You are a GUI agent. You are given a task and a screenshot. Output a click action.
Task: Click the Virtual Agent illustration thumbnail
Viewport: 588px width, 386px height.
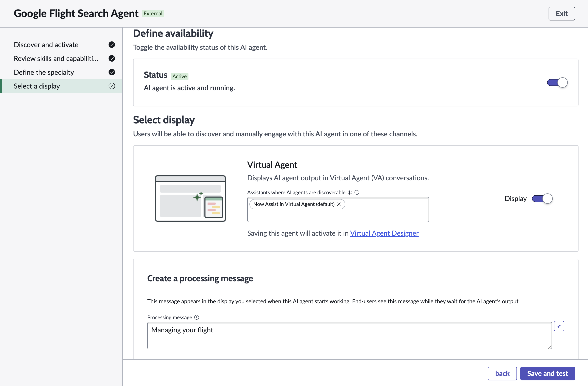coord(190,198)
